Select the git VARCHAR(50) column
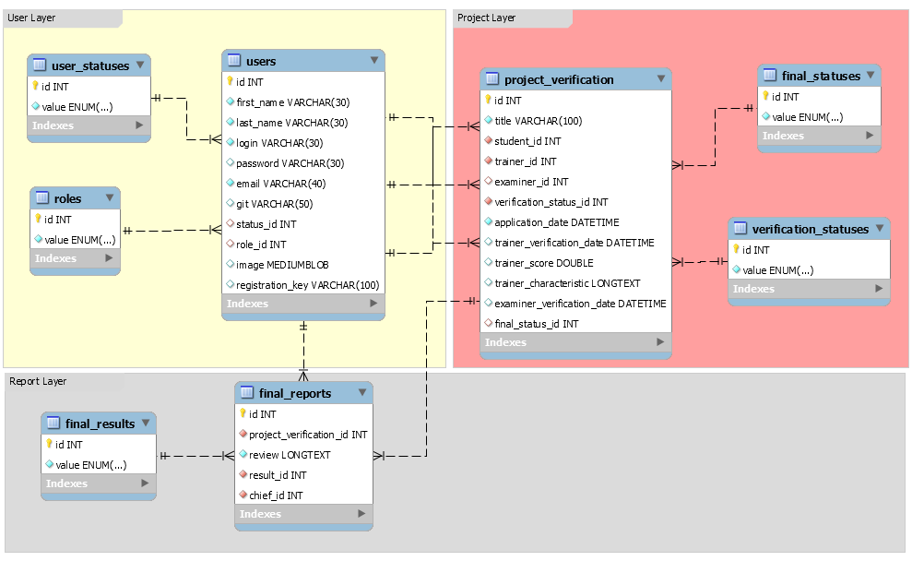The width and height of the screenshot is (924, 561). click(303, 204)
